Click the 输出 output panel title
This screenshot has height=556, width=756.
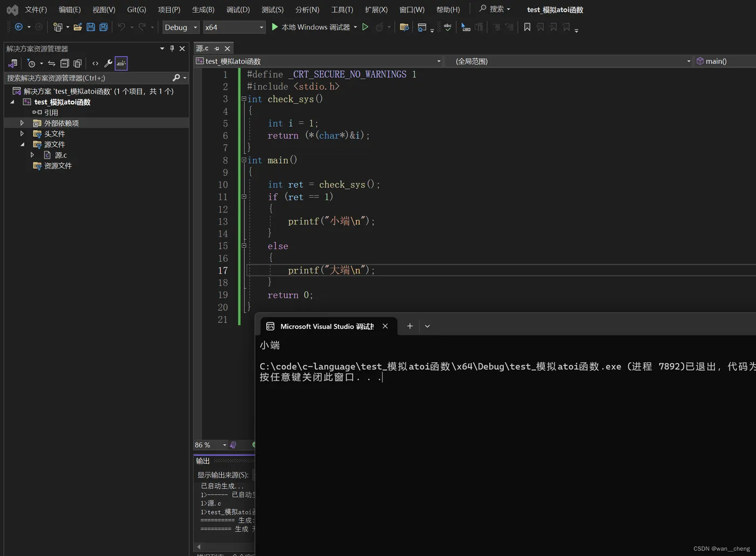pyautogui.click(x=202, y=460)
